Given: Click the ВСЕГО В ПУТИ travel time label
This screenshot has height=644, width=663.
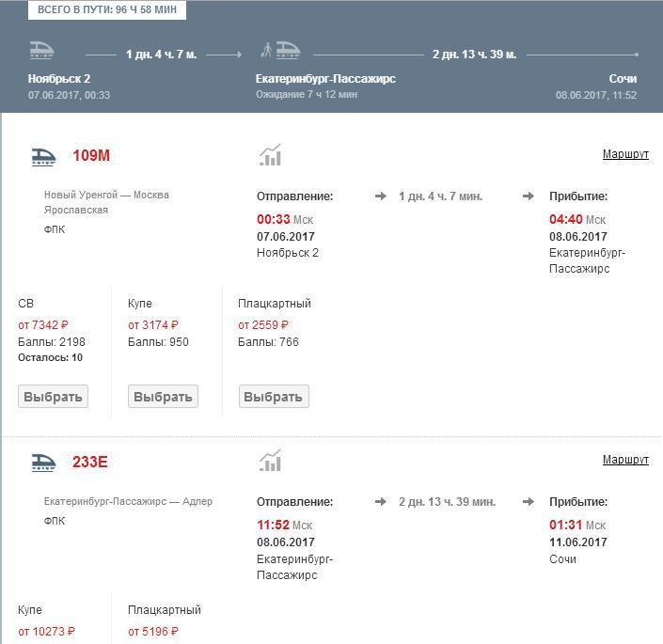Looking at the screenshot, I should coord(106,9).
